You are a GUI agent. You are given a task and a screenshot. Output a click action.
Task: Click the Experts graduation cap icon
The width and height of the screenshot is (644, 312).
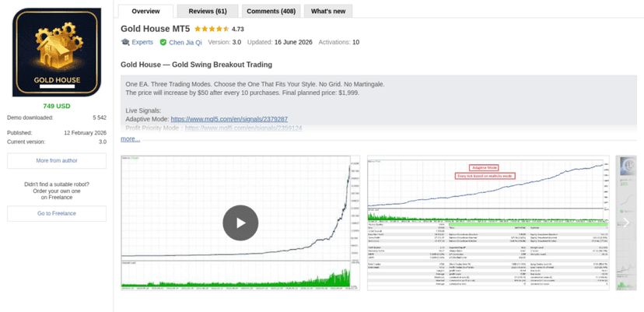click(x=125, y=42)
